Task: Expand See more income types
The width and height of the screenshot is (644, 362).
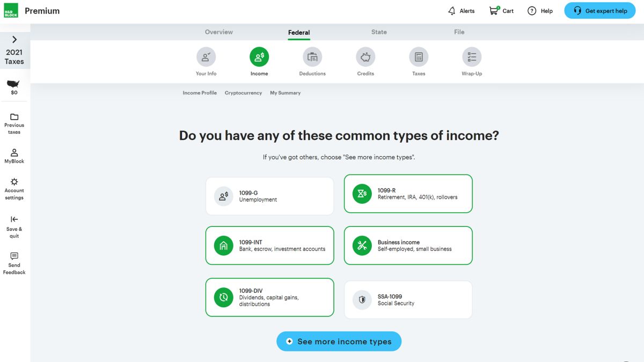Action: (339, 342)
